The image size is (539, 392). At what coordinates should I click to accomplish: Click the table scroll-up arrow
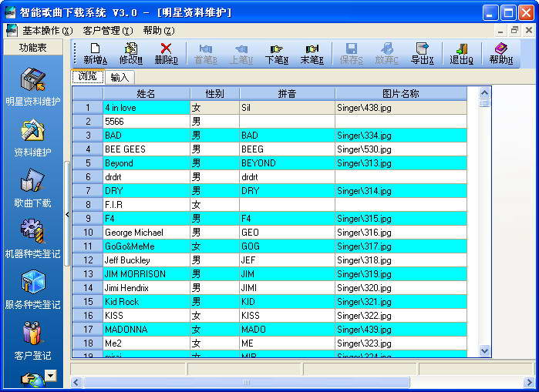click(x=485, y=92)
